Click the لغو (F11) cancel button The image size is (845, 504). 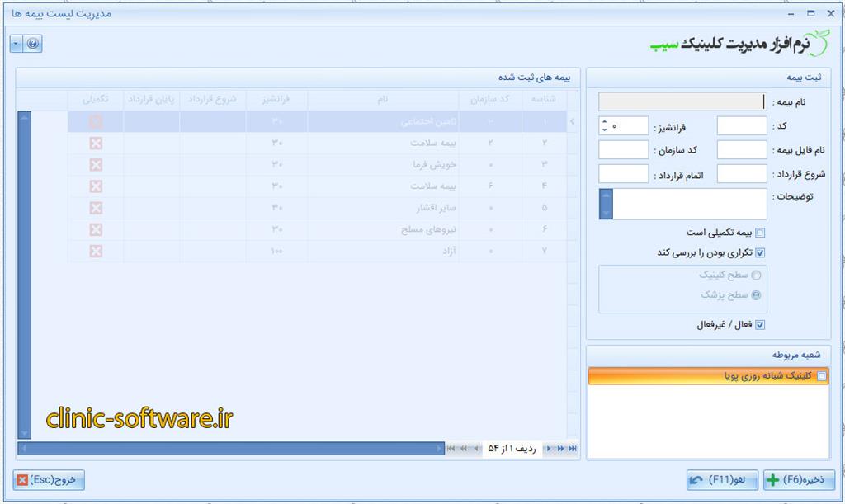tap(721, 480)
